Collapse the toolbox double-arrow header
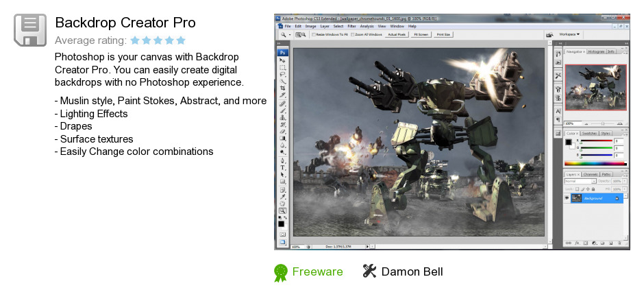644x303 pixels. coord(278,43)
